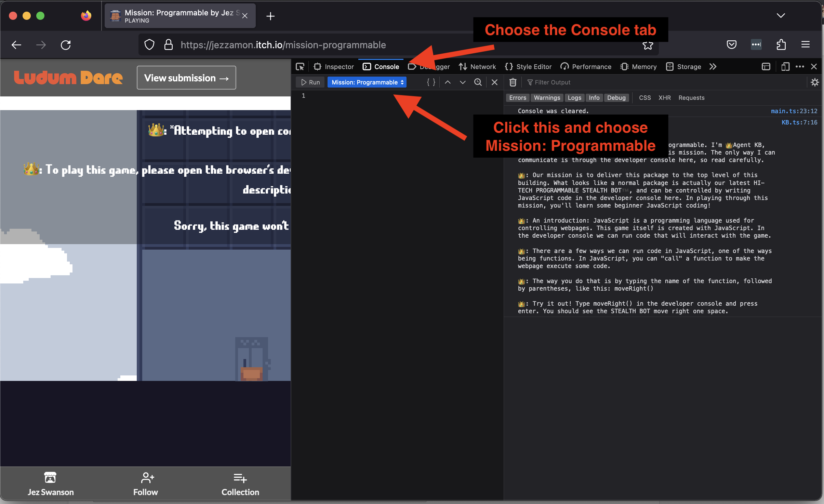824x504 pixels.
Task: Go back to previous page
Action: point(16,45)
